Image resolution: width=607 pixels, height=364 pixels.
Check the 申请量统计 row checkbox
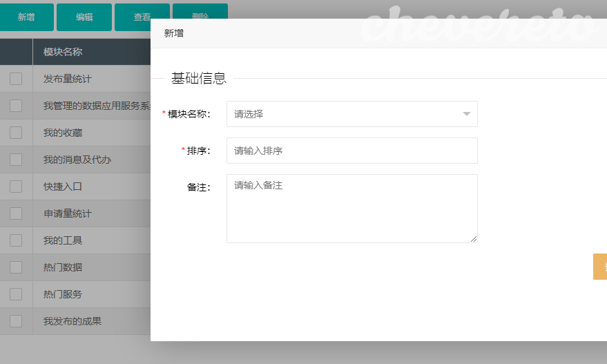click(16, 213)
